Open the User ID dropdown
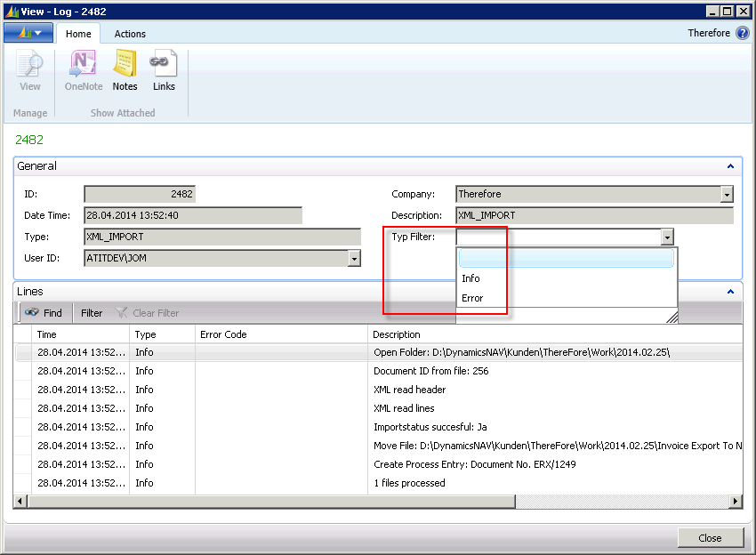The image size is (756, 555). [x=354, y=258]
